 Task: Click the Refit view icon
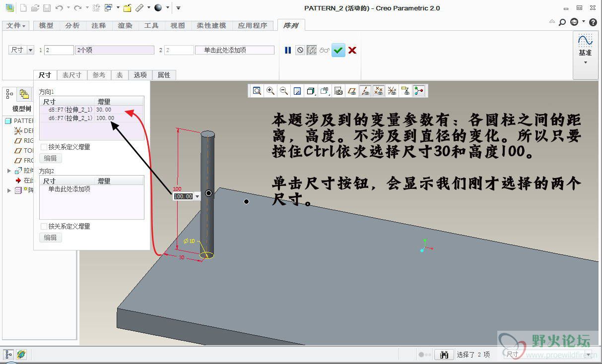pyautogui.click(x=257, y=91)
